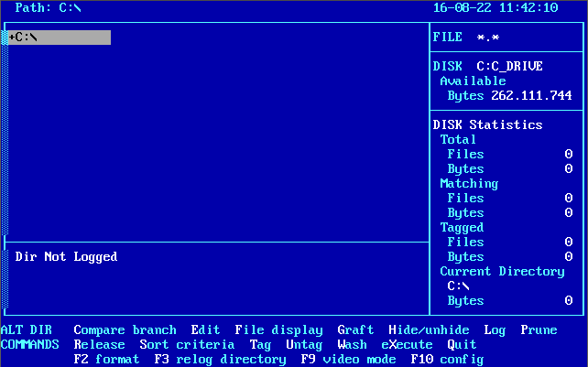This screenshot has width=588, height=367.
Task: Click the Tag command
Action: (x=260, y=345)
